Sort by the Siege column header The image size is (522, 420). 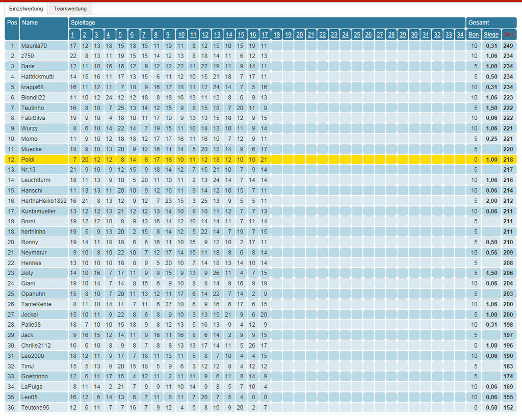point(491,35)
